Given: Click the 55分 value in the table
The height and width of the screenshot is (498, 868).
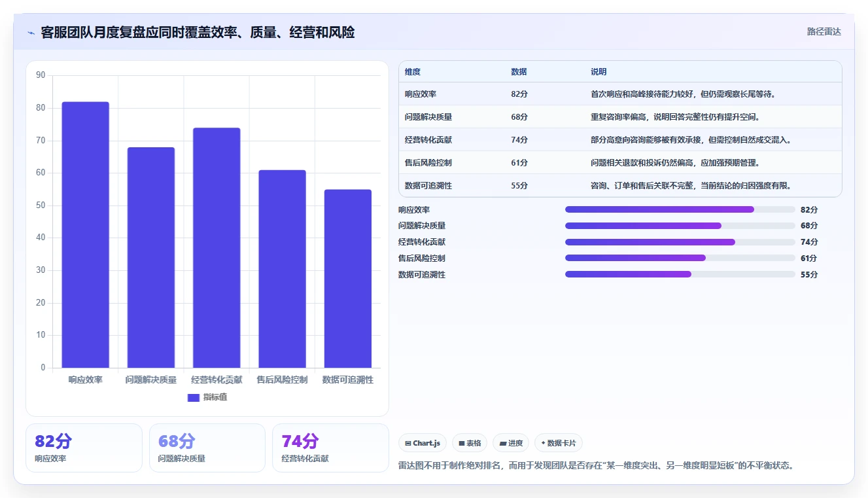Looking at the screenshot, I should pos(519,186).
